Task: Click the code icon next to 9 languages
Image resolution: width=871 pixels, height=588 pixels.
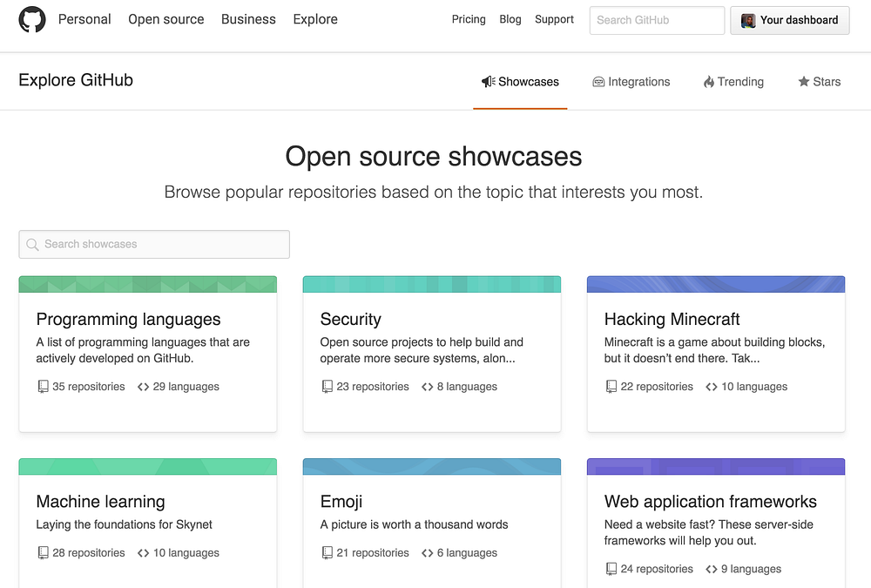Action: coord(712,569)
